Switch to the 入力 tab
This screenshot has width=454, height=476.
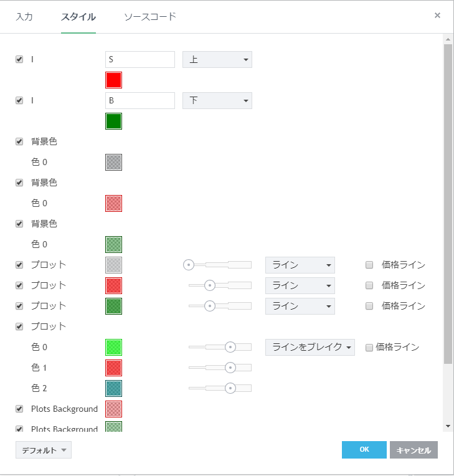(24, 17)
